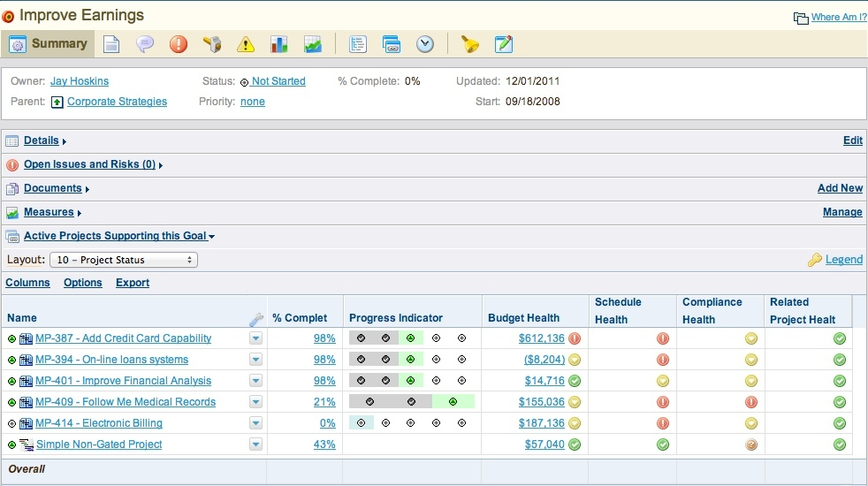
Task: Open the Options menu
Action: [x=83, y=283]
